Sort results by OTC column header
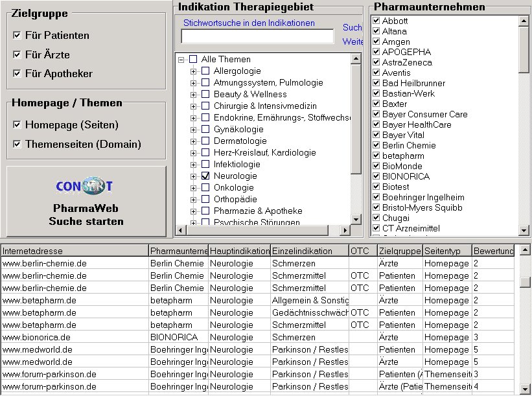This screenshot has height=396, width=532. click(x=363, y=251)
